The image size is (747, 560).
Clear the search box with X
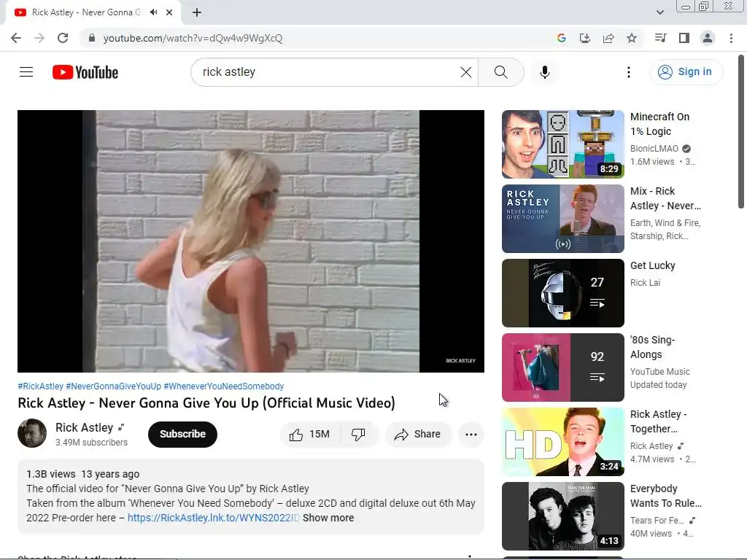[x=466, y=72]
